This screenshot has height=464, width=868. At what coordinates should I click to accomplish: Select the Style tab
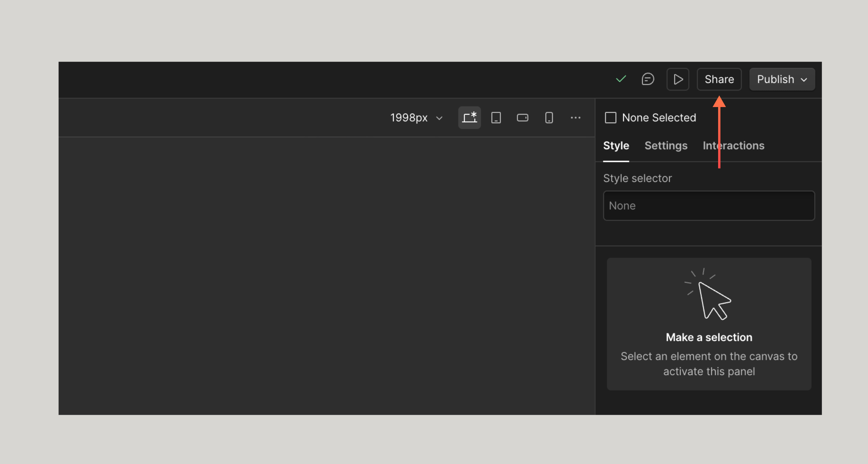tap(616, 146)
